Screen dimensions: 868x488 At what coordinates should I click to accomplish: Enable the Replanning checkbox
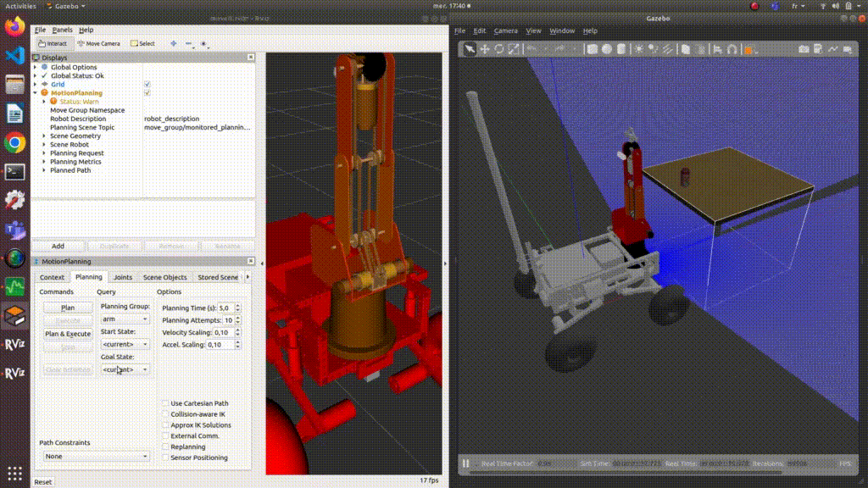click(165, 446)
